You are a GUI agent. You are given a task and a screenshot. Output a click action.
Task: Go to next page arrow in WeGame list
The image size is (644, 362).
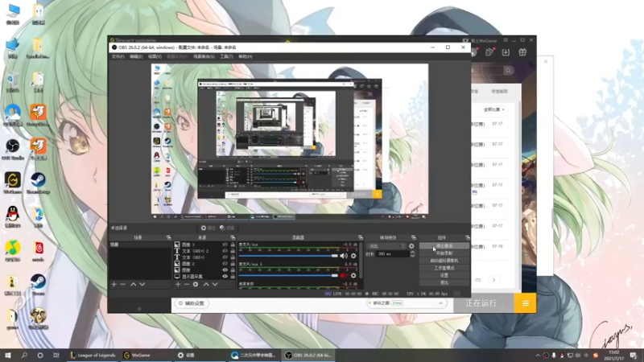tap(493, 280)
